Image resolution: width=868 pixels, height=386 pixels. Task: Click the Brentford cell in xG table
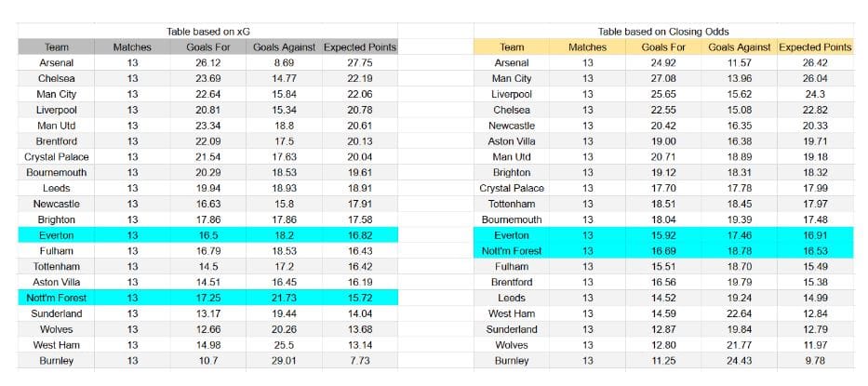(56, 141)
